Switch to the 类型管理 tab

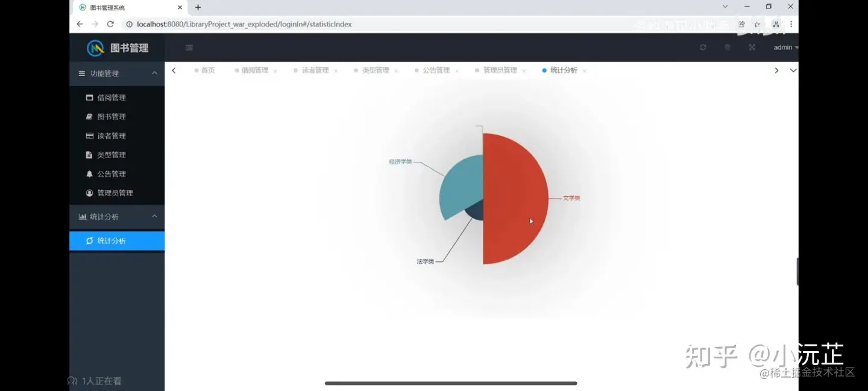[x=376, y=70]
